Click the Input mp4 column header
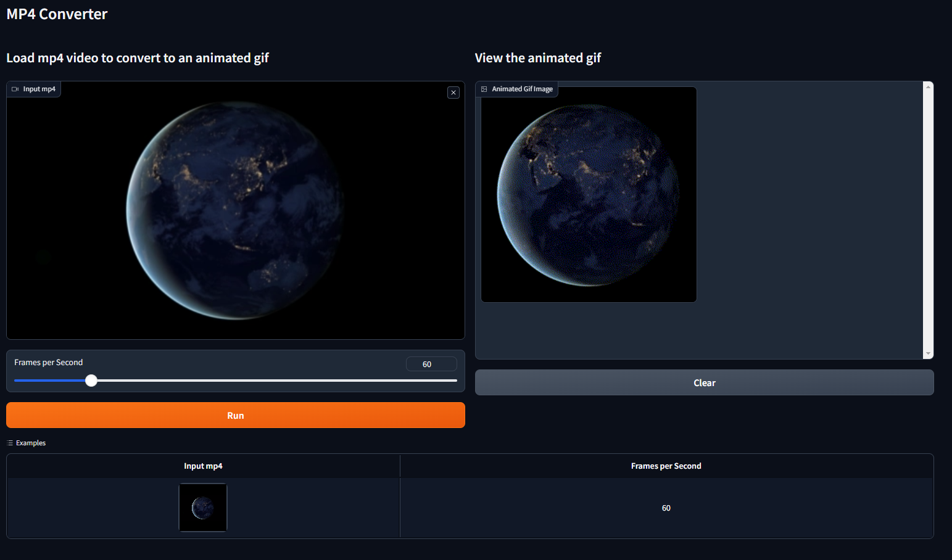 203,466
